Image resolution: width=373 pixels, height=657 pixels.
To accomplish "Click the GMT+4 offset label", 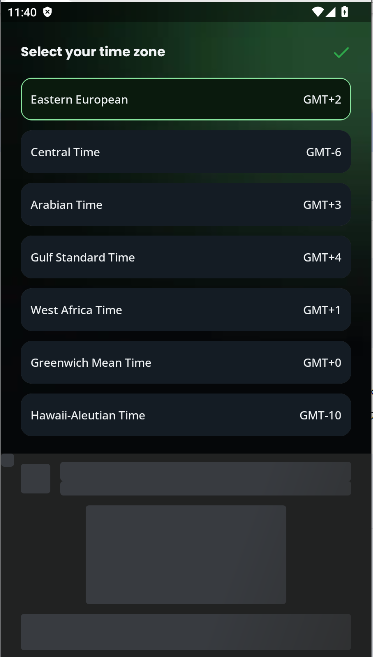I will pyautogui.click(x=322, y=257).
